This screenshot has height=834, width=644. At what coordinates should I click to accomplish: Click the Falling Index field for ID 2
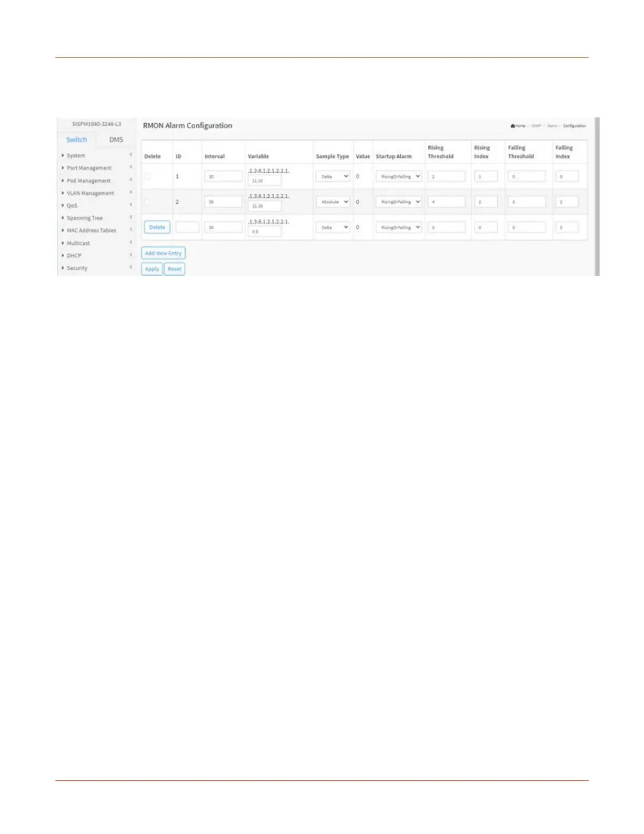coord(567,202)
